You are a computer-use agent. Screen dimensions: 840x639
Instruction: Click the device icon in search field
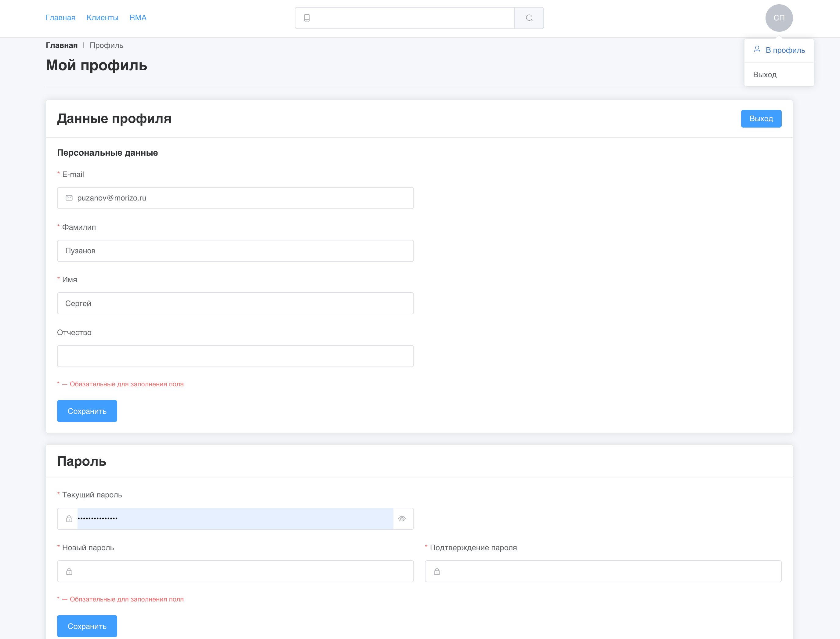click(307, 18)
